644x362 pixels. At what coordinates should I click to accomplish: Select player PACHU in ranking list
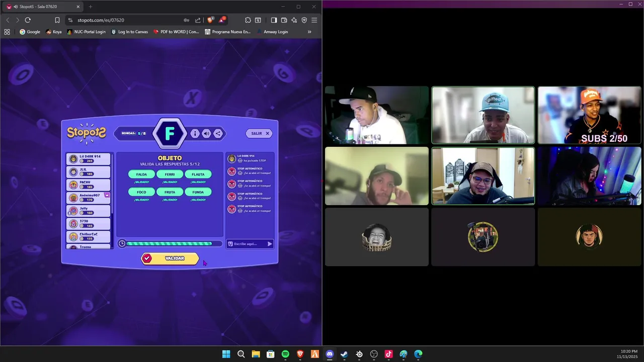click(x=89, y=185)
